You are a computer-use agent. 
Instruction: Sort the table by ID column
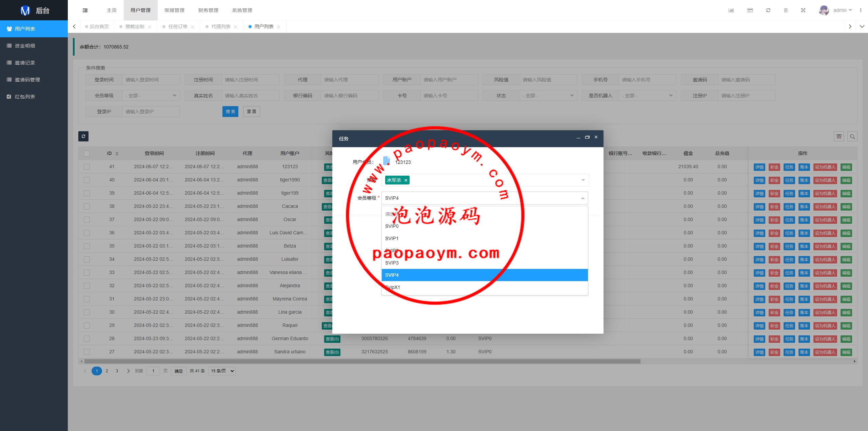click(x=117, y=154)
